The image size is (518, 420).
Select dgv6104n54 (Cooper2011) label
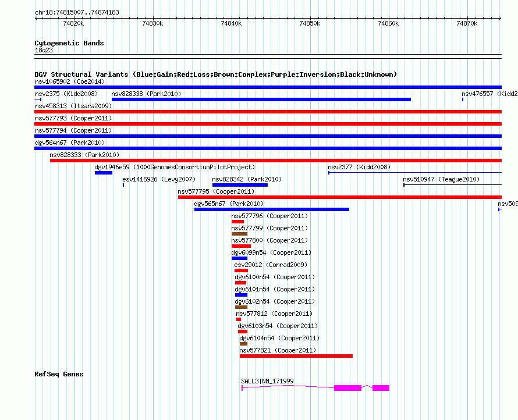click(279, 338)
